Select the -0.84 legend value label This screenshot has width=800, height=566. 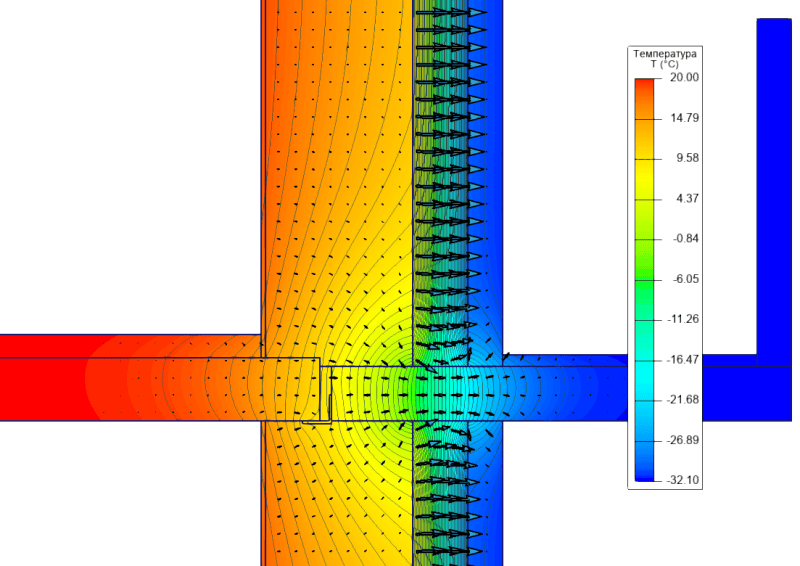point(686,238)
